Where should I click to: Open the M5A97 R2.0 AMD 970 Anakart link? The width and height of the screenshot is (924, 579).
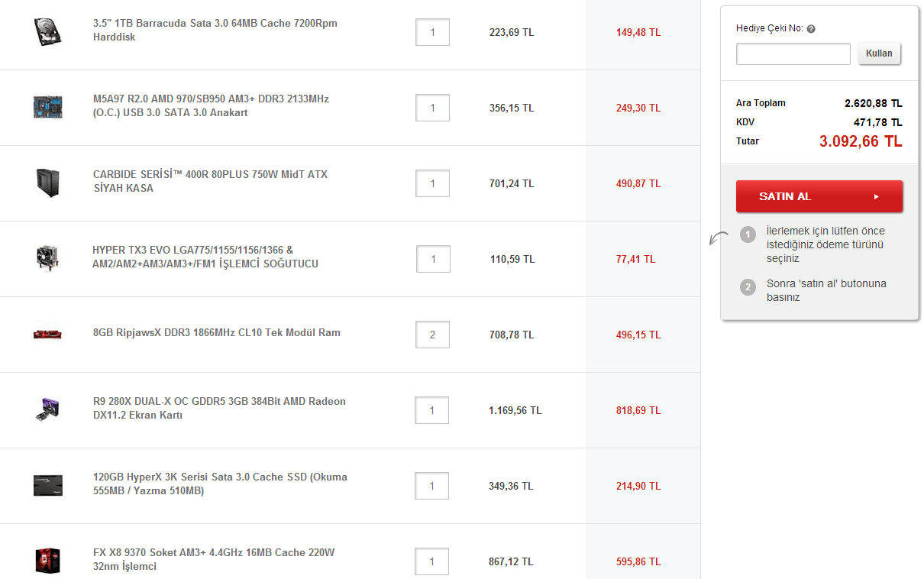(x=211, y=105)
